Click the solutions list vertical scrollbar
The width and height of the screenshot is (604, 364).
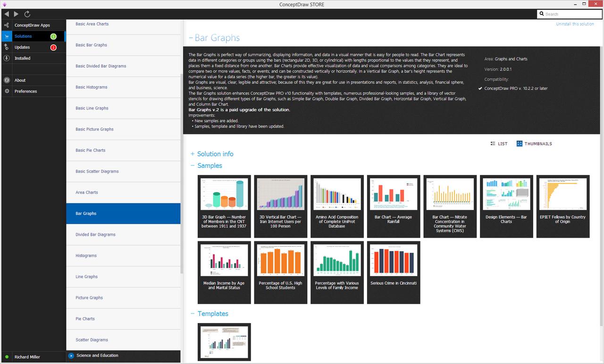coord(182,174)
